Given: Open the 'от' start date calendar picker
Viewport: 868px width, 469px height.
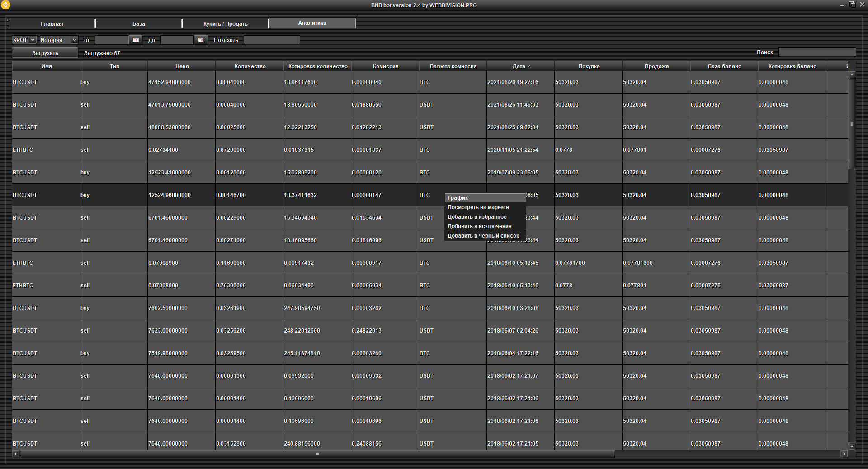Looking at the screenshot, I should [135, 40].
